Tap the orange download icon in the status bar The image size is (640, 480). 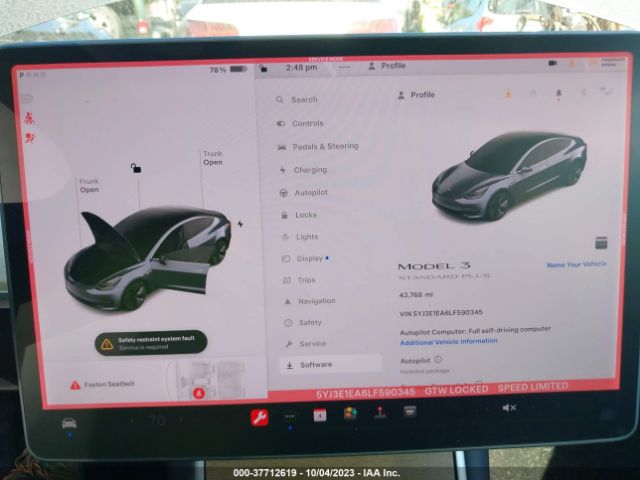pyautogui.click(x=572, y=63)
